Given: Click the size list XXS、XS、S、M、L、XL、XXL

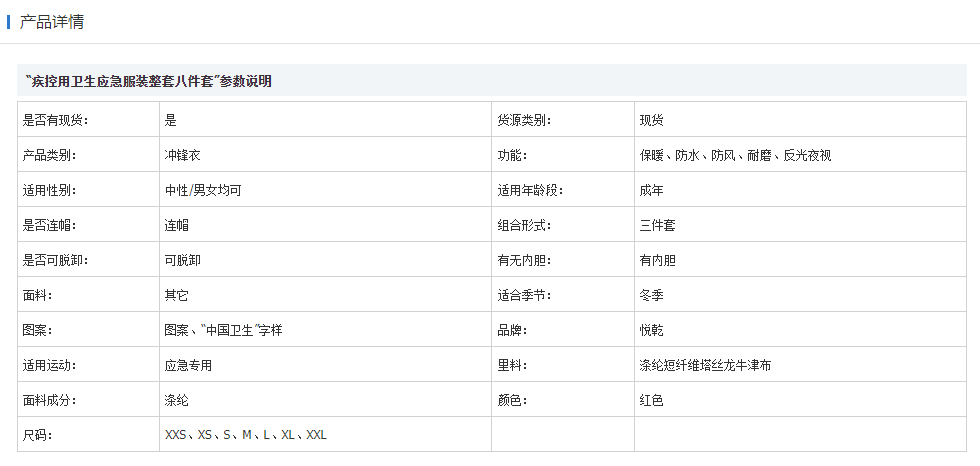Looking at the screenshot, I should point(246,435).
